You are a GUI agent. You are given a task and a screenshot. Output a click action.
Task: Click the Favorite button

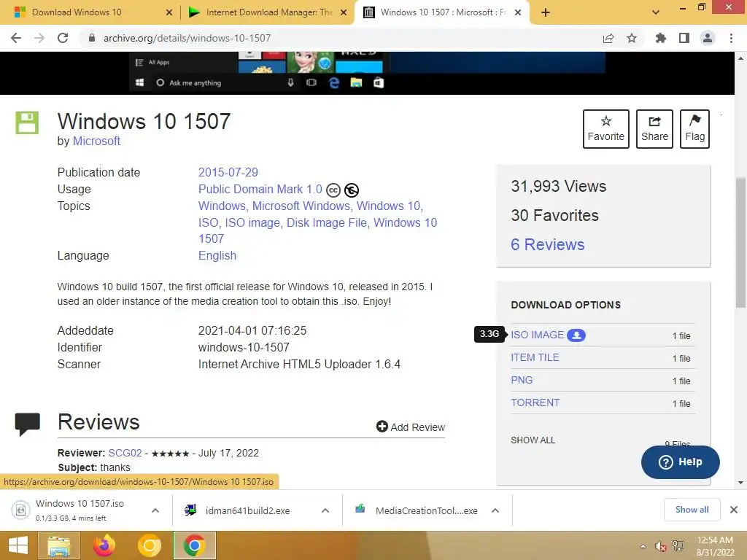point(606,129)
